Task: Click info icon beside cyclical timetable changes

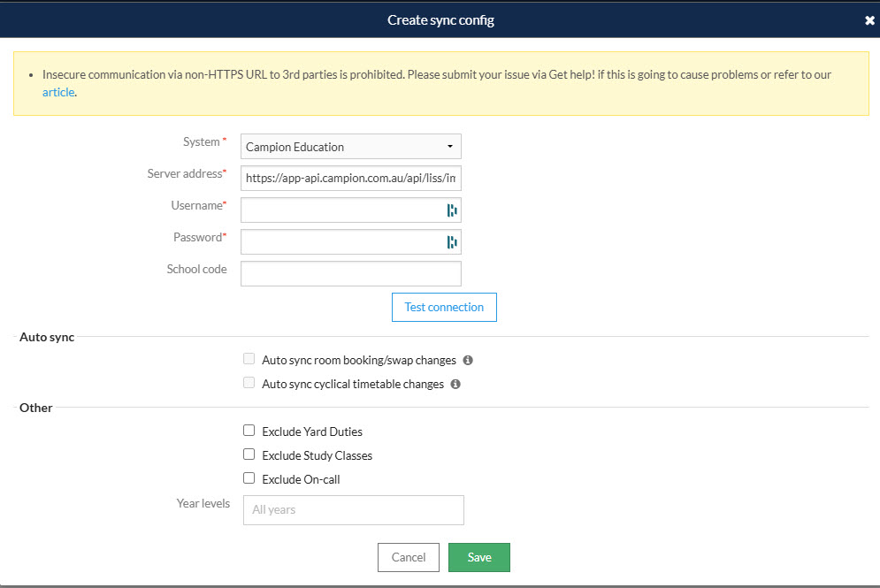Action: [455, 385]
